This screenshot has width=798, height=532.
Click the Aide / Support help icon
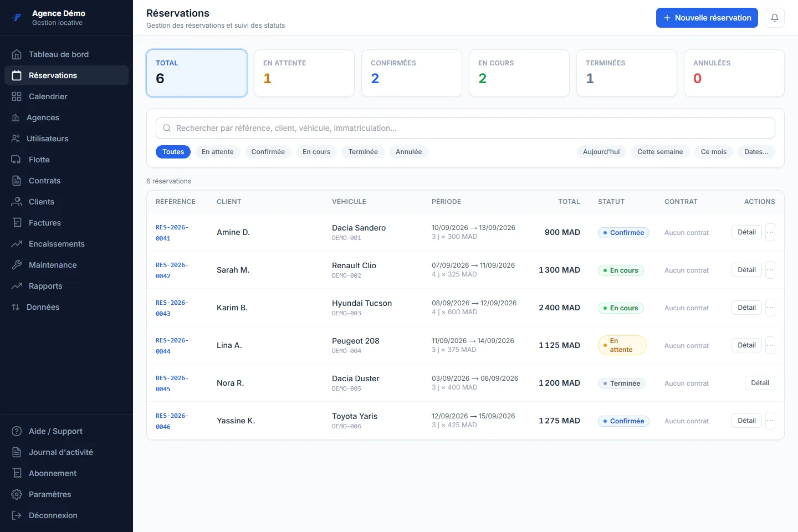[x=17, y=431]
